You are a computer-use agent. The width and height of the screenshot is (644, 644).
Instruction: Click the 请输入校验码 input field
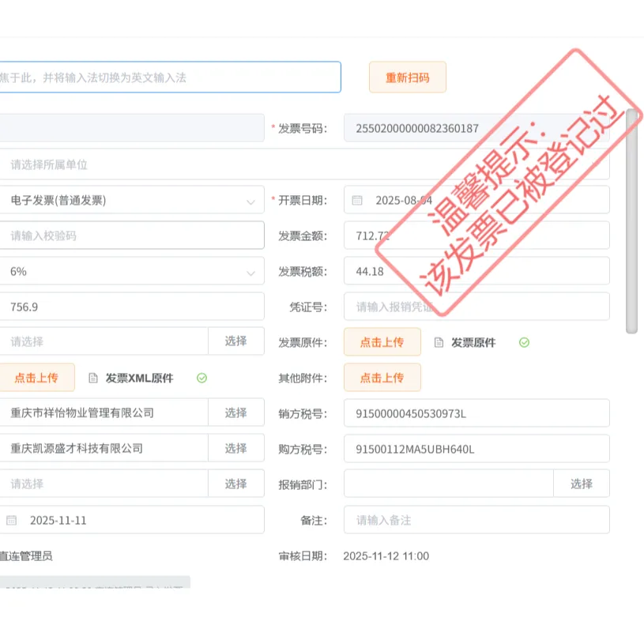[132, 235]
